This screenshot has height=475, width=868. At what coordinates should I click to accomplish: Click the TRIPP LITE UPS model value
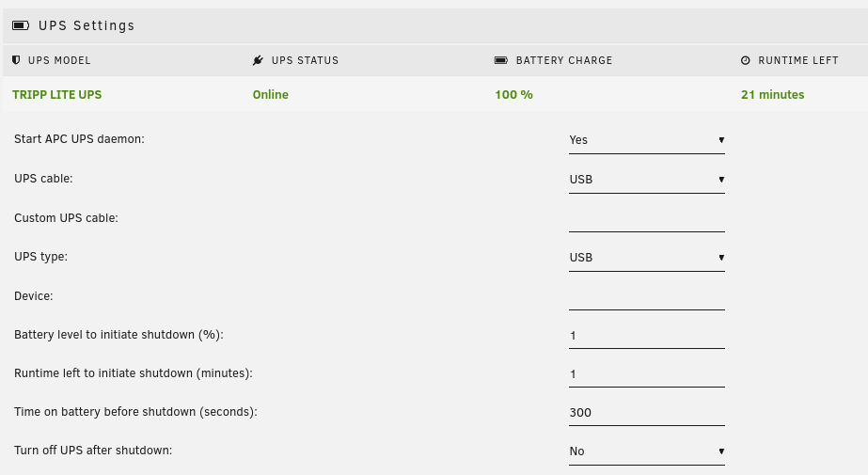click(x=57, y=95)
